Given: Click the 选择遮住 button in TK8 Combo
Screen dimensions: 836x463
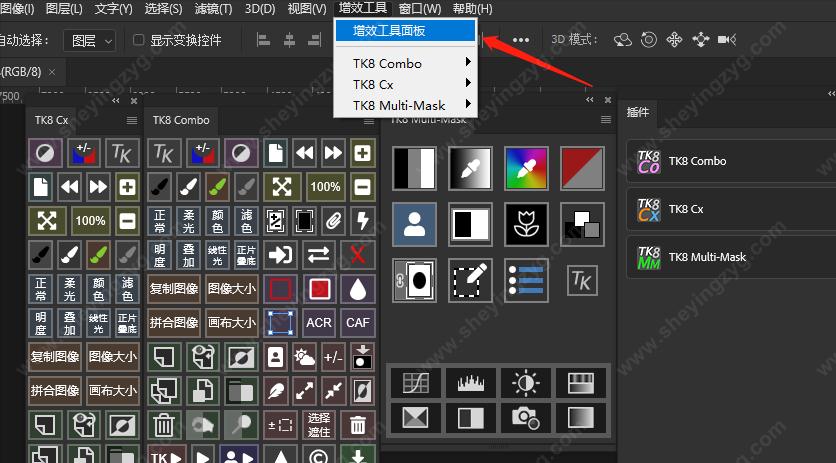Looking at the screenshot, I should 319,425.
